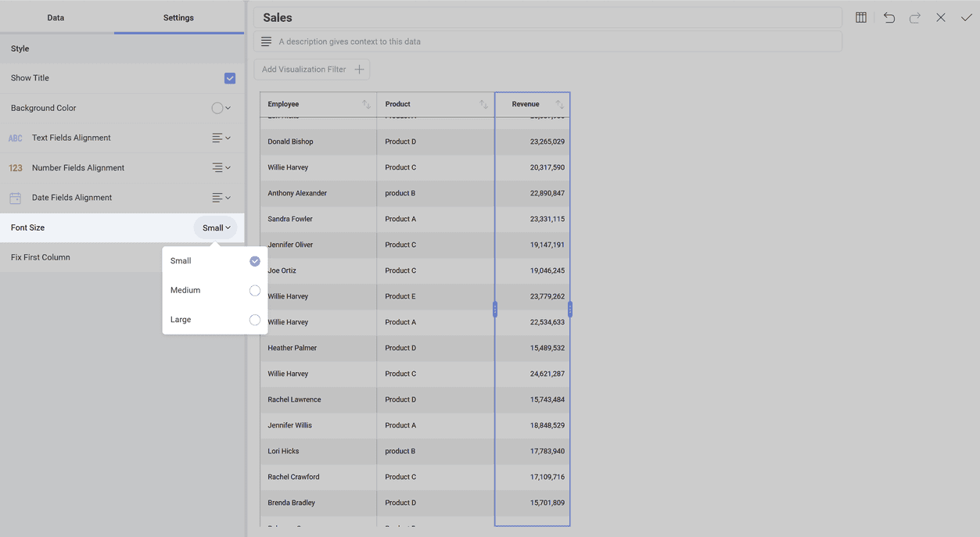This screenshot has height=537, width=980.
Task: Discard changes with the X icon
Action: [941, 17]
